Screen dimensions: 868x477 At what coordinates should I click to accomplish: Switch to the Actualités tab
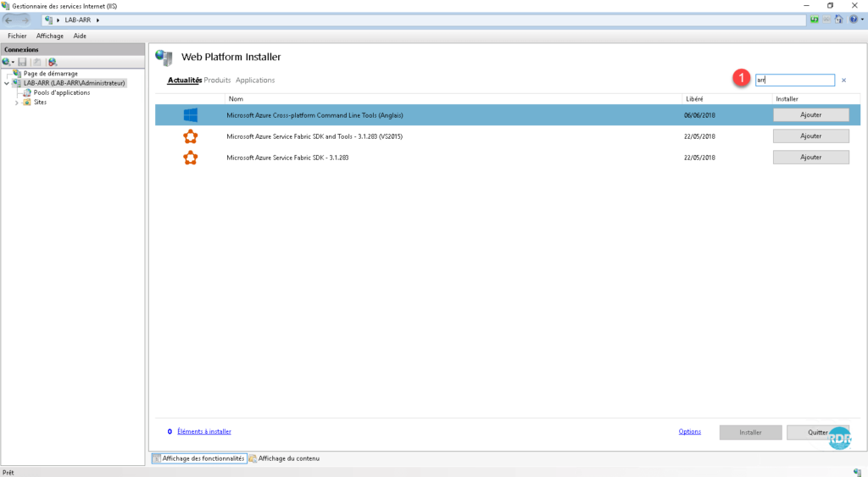(184, 80)
